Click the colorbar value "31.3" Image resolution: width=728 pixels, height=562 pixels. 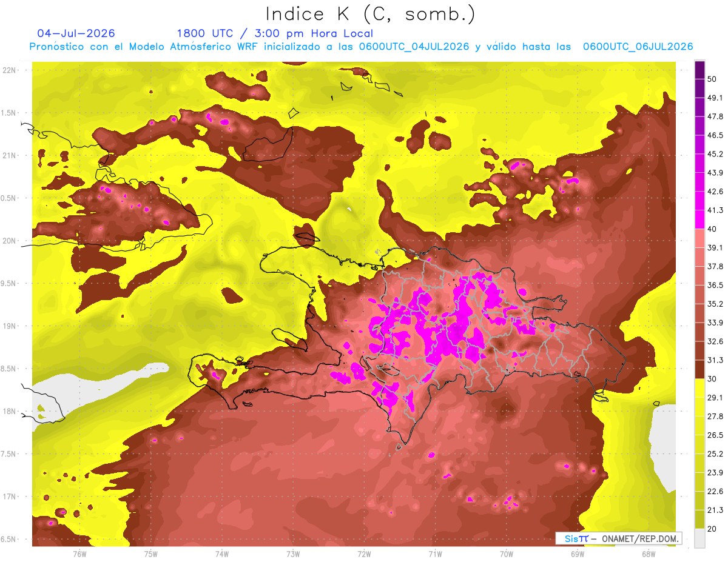tap(715, 360)
